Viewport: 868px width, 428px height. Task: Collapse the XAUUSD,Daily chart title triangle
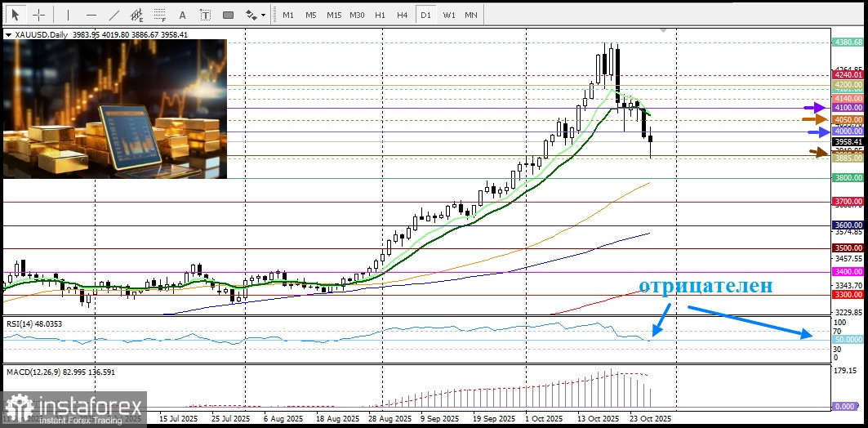8,35
